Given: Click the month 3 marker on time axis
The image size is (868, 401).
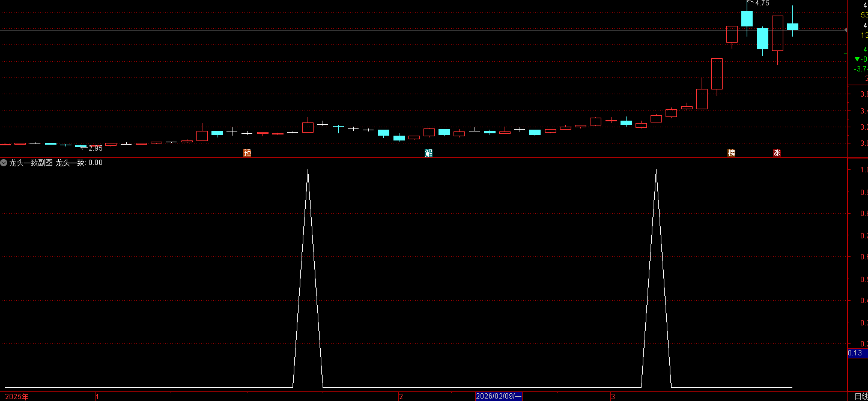Looking at the screenshot, I should coord(613,396).
